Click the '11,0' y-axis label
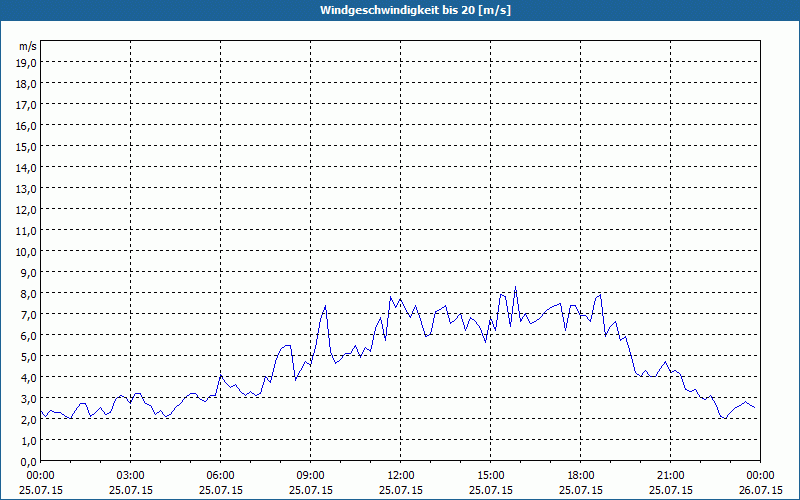 pyautogui.click(x=28, y=231)
